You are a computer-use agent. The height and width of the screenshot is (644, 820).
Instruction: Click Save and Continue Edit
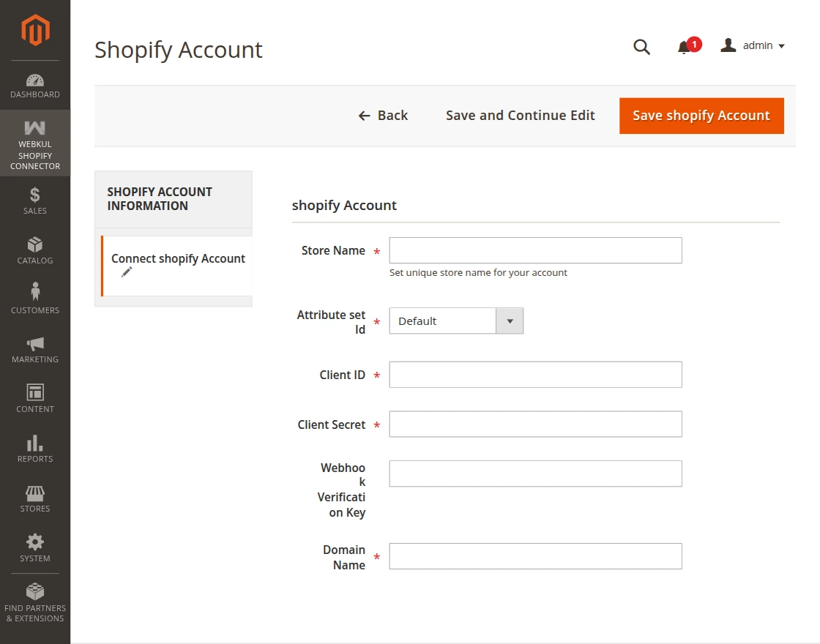(520, 115)
